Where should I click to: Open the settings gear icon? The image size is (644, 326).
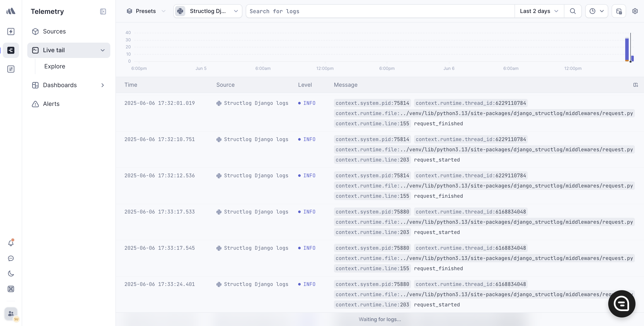[x=635, y=11]
